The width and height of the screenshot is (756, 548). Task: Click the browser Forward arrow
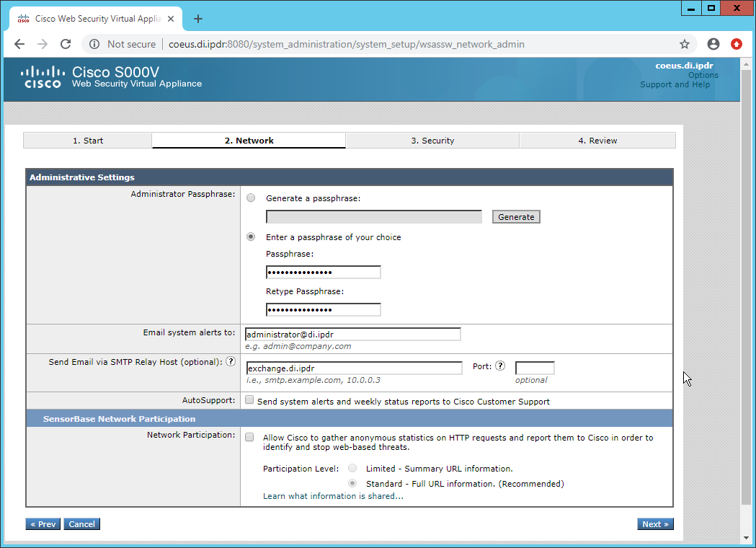[x=43, y=45]
